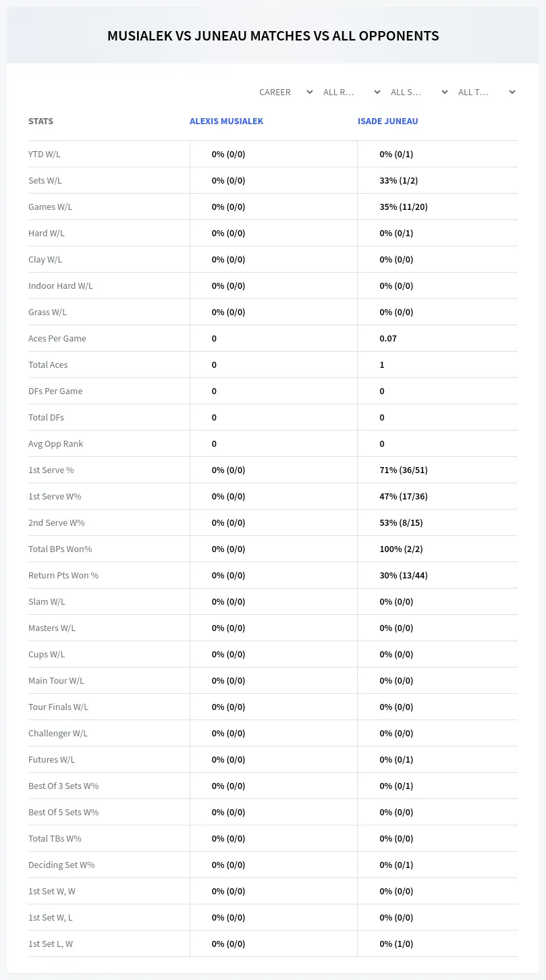The height and width of the screenshot is (980, 546).
Task: Open the ALL S... surfaces dropdown
Action: pos(418,92)
